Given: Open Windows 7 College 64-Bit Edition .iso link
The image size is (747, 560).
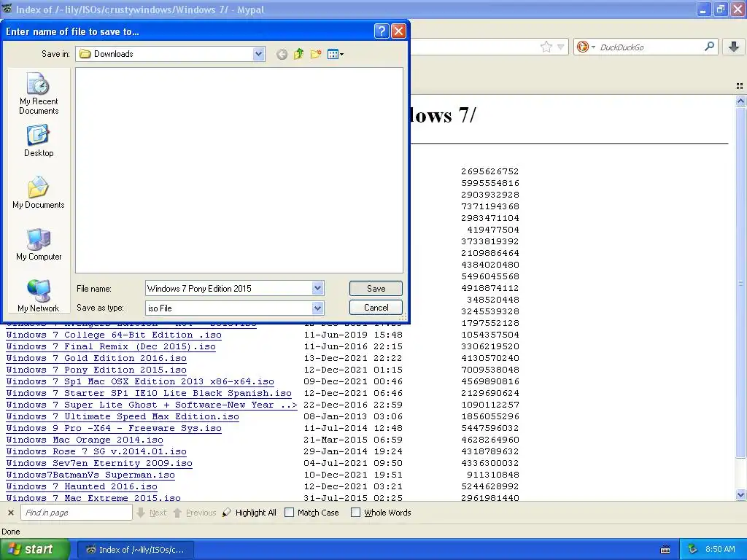Looking at the screenshot, I should point(114,335).
